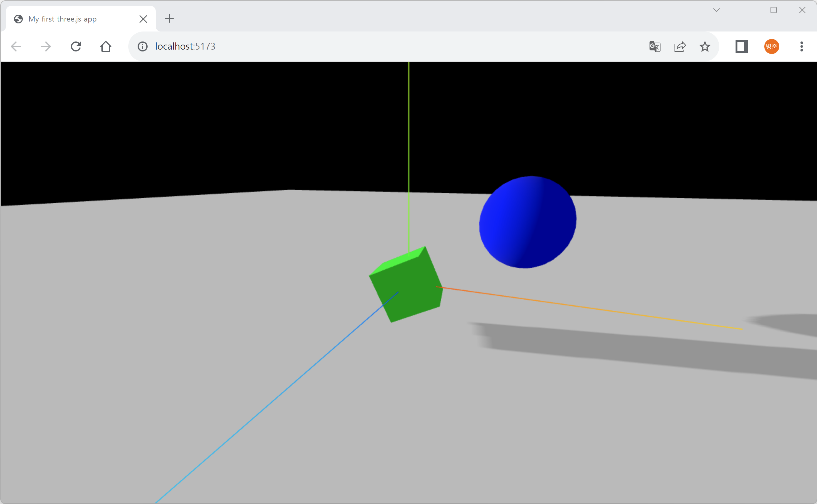
Task: Share this page icon
Action: pos(680,46)
